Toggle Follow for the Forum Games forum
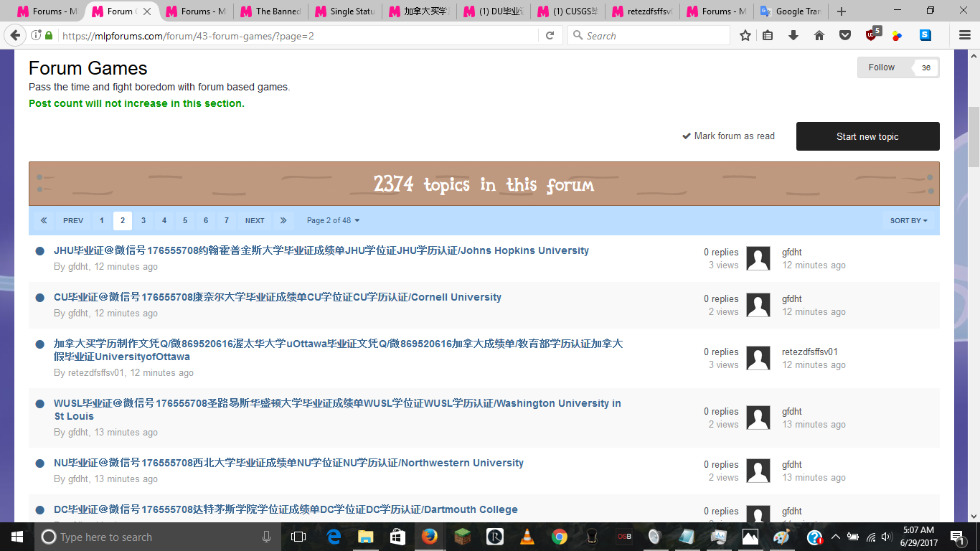Screen dimensions: 980x551 click(882, 67)
